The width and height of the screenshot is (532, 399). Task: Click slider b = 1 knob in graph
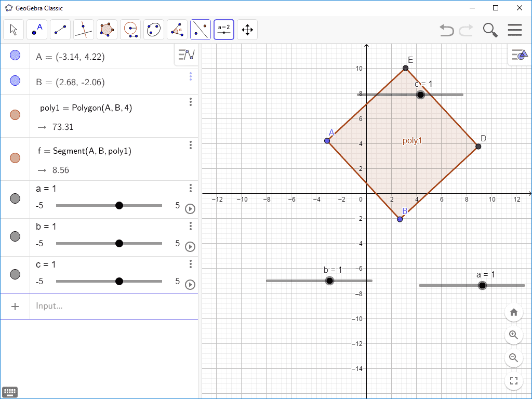(x=329, y=281)
